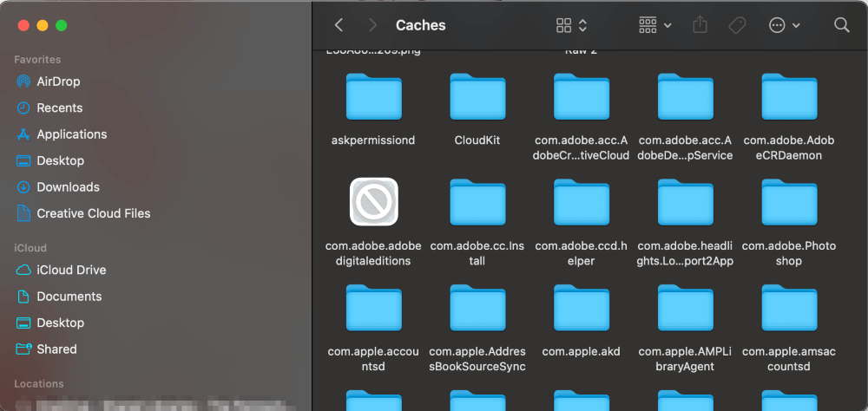Switch view mode using icon grid button
868x411 pixels.
point(571,25)
